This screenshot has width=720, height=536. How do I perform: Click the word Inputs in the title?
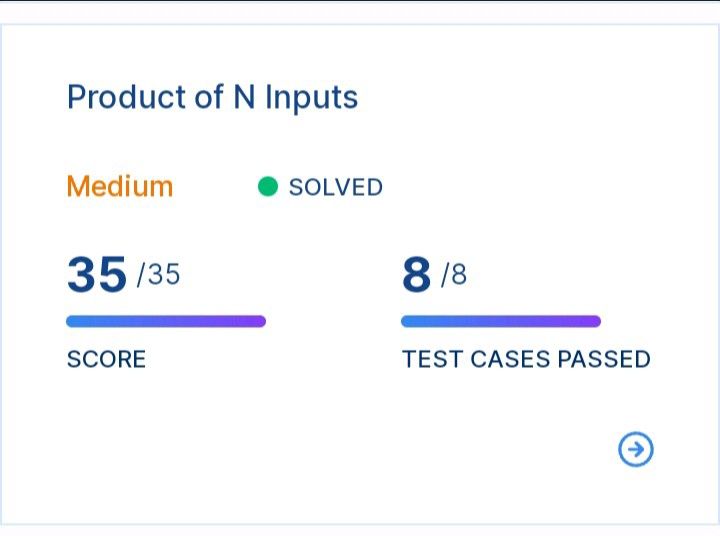[312, 97]
